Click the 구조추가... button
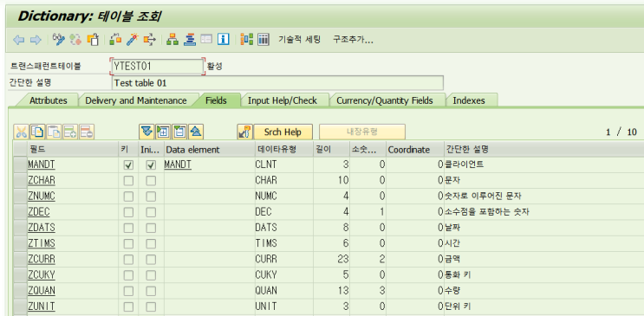 tap(353, 40)
